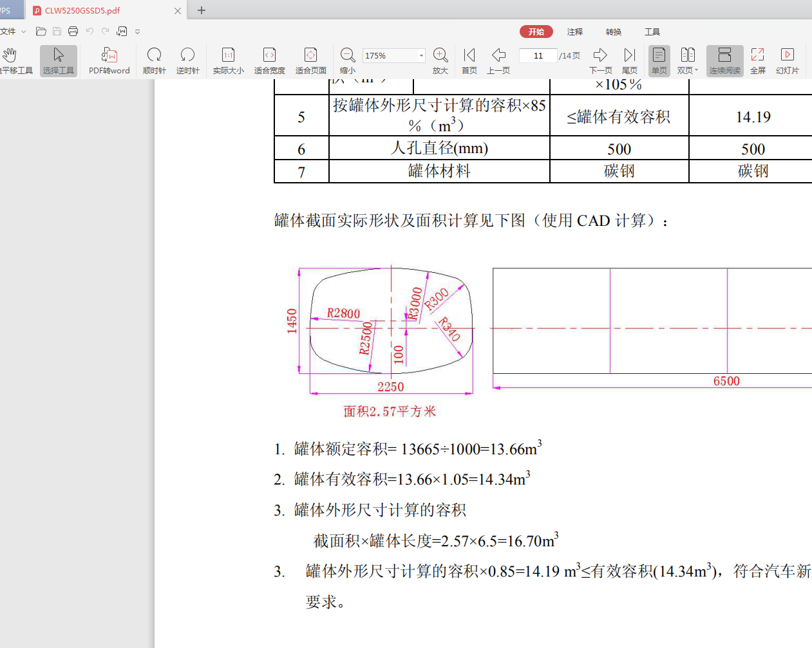Screen dimensions: 812x648
Task: Expand the 双页 view options dropdown
Action: [697, 71]
